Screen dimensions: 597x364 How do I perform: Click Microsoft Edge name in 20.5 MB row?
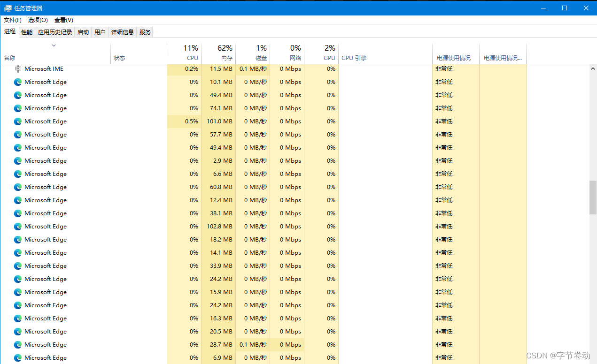pyautogui.click(x=46, y=332)
